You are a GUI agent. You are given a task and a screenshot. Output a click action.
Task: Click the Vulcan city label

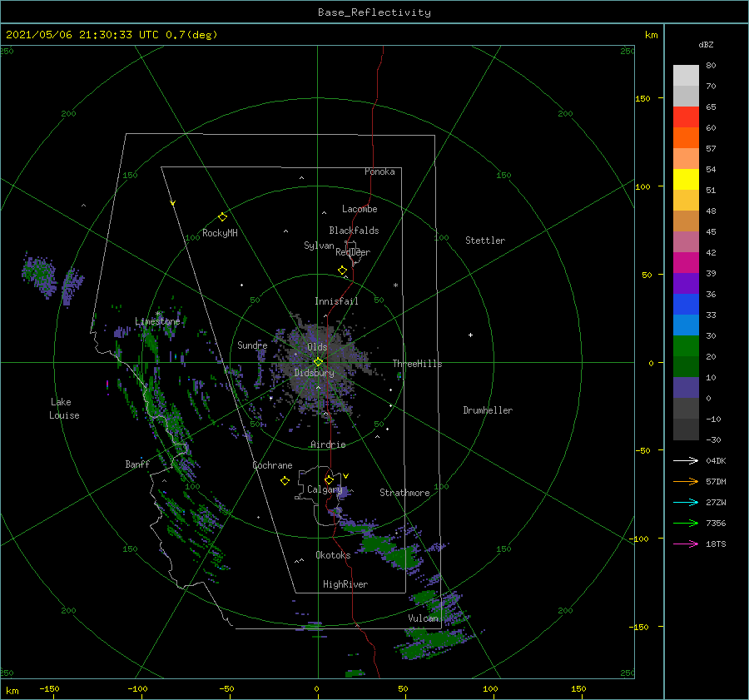point(424,618)
